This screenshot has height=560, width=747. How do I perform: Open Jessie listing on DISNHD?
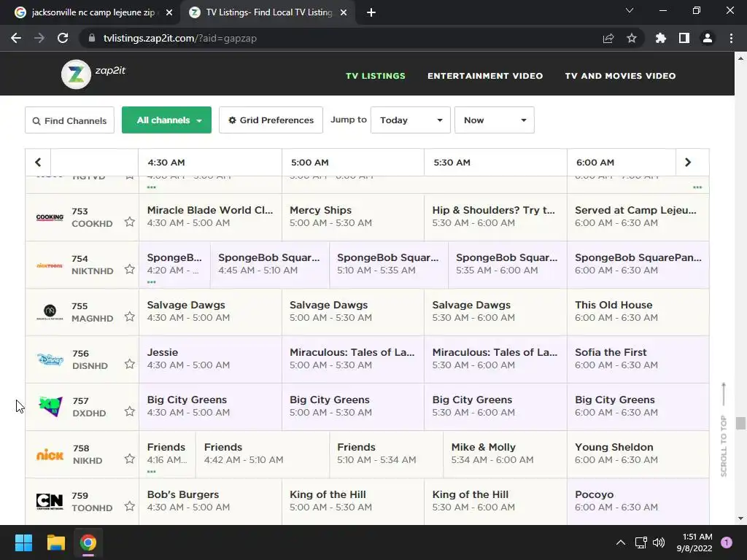pyautogui.click(x=210, y=359)
